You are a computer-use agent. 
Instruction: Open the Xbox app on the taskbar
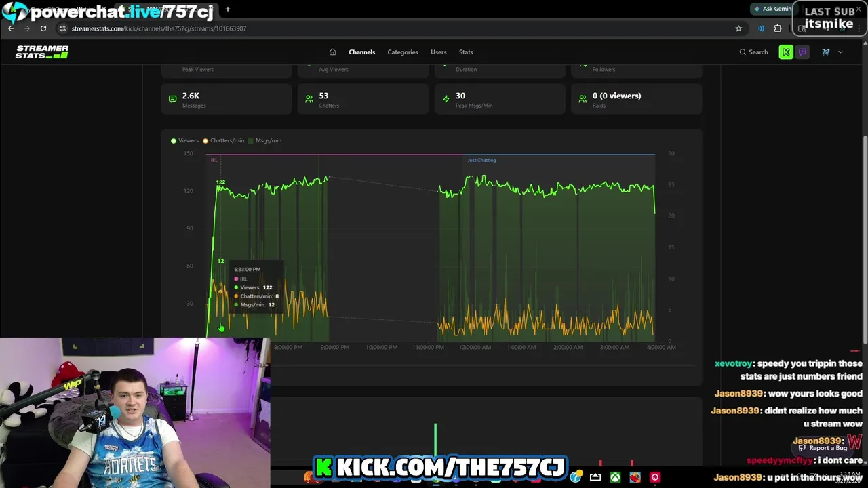pyautogui.click(x=615, y=477)
